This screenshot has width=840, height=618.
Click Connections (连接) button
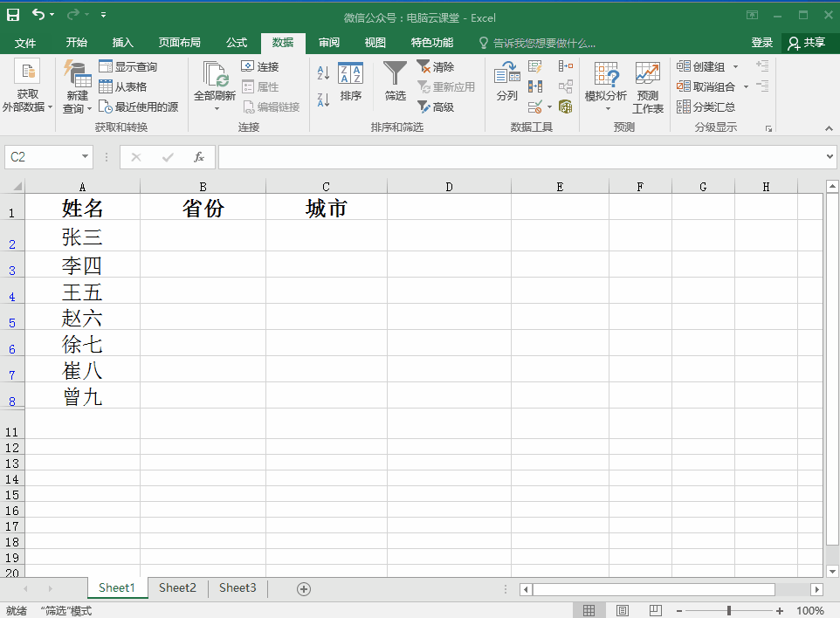pos(260,66)
